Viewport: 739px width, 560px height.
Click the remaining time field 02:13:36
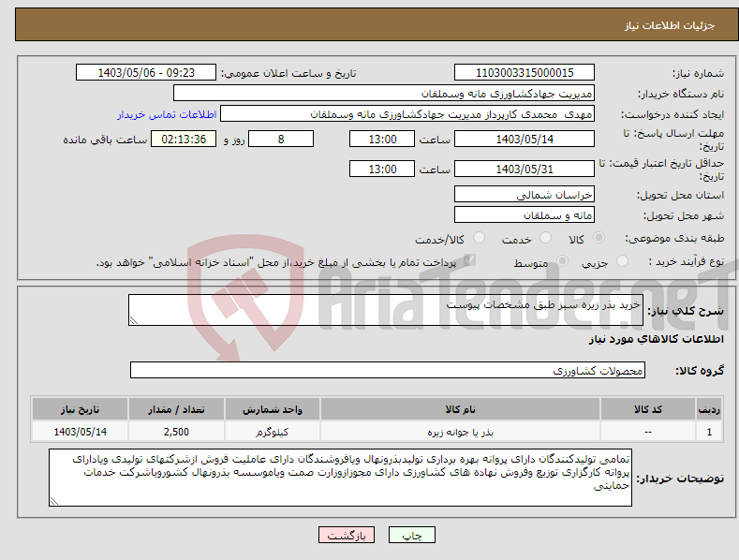(x=184, y=139)
